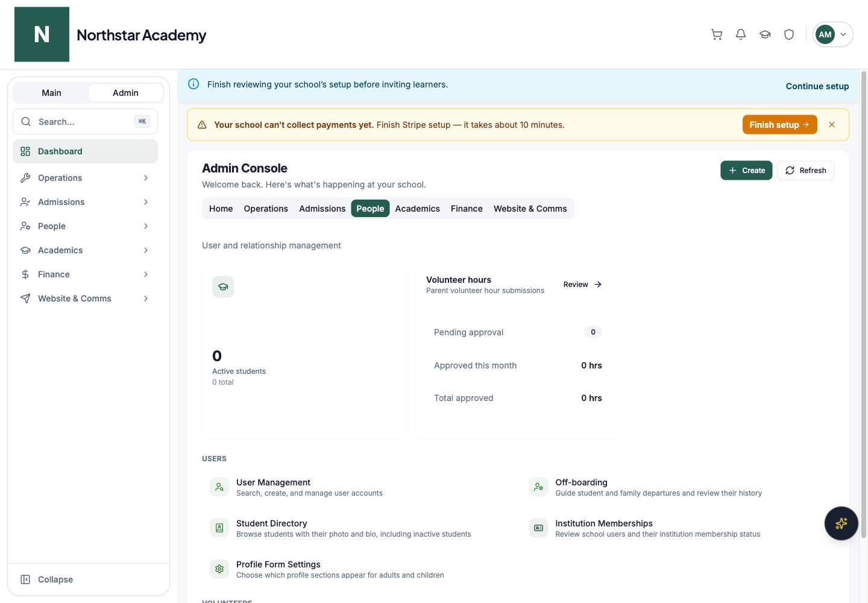Expand Admissions in the sidebar
The height and width of the screenshot is (603, 868).
point(85,202)
